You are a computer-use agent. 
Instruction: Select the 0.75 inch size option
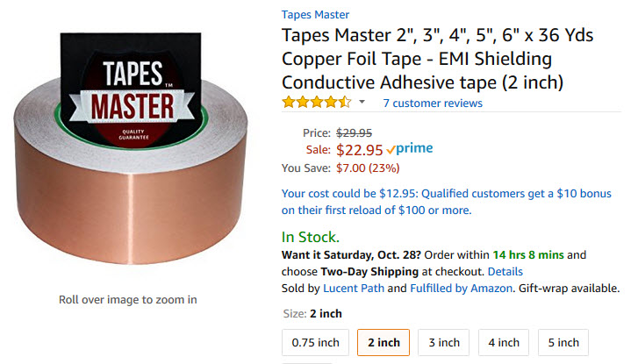pyautogui.click(x=315, y=342)
